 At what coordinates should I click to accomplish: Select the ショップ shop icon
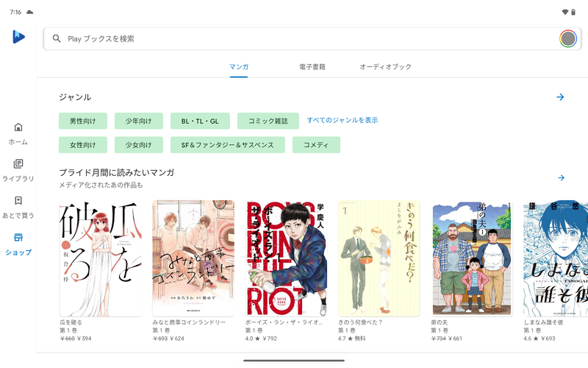pos(18,237)
